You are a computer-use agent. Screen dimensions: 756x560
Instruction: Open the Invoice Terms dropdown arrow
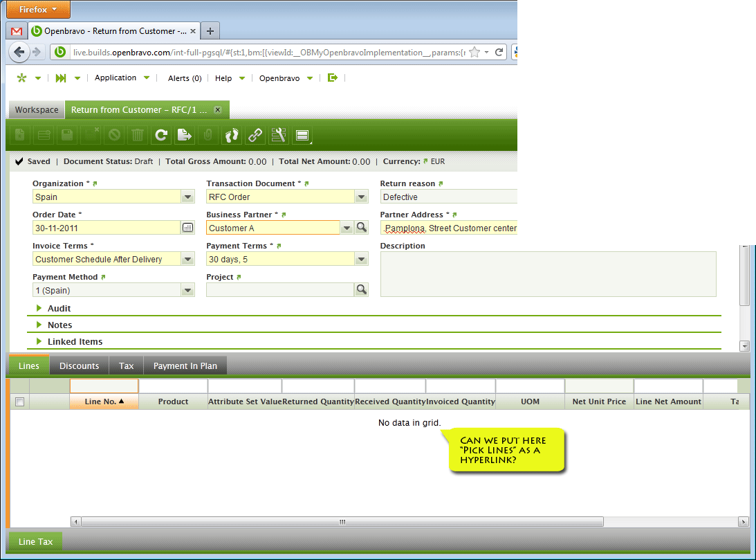(x=188, y=259)
